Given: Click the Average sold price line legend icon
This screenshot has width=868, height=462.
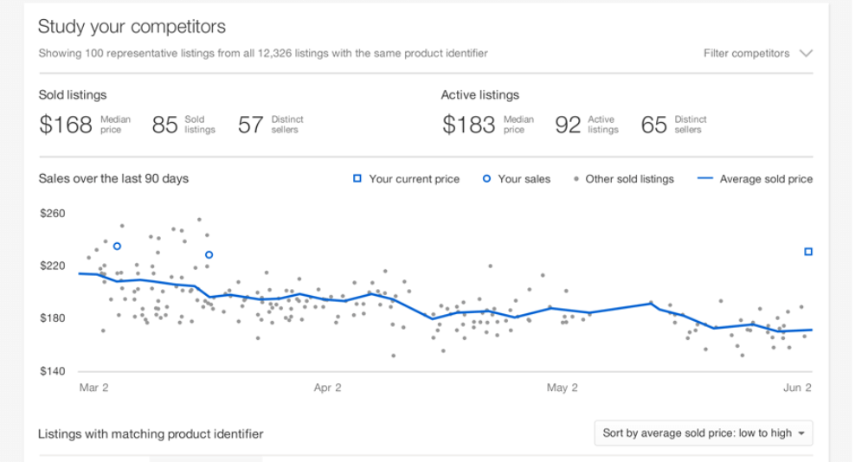Looking at the screenshot, I should pos(704,179).
